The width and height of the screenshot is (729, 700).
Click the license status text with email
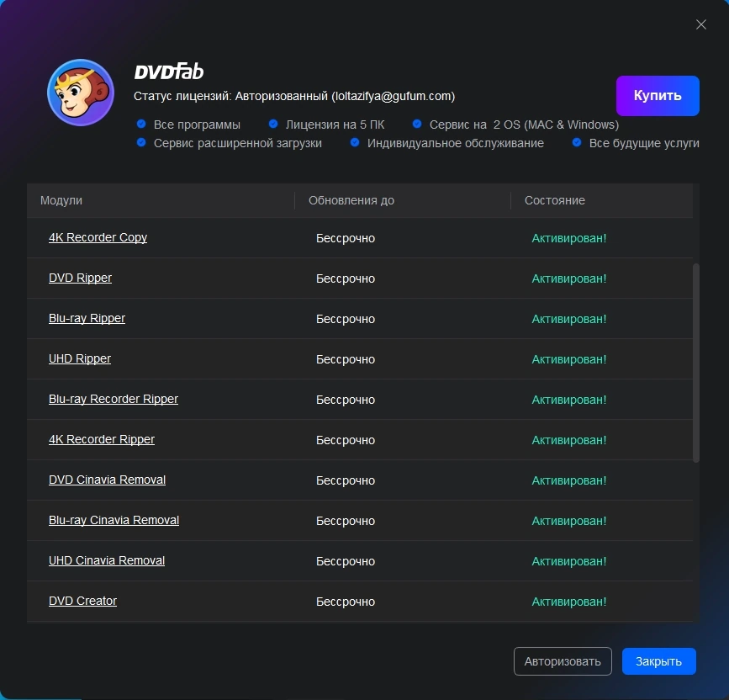coord(294,96)
